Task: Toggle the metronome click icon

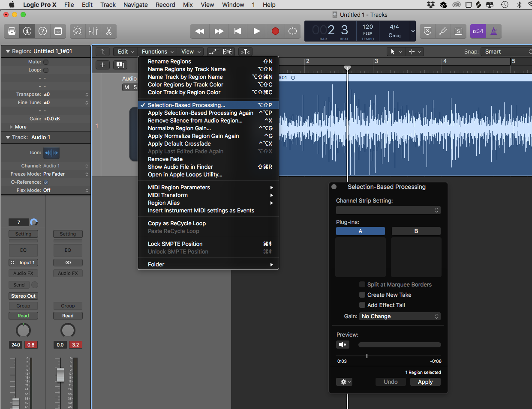Action: (x=493, y=31)
